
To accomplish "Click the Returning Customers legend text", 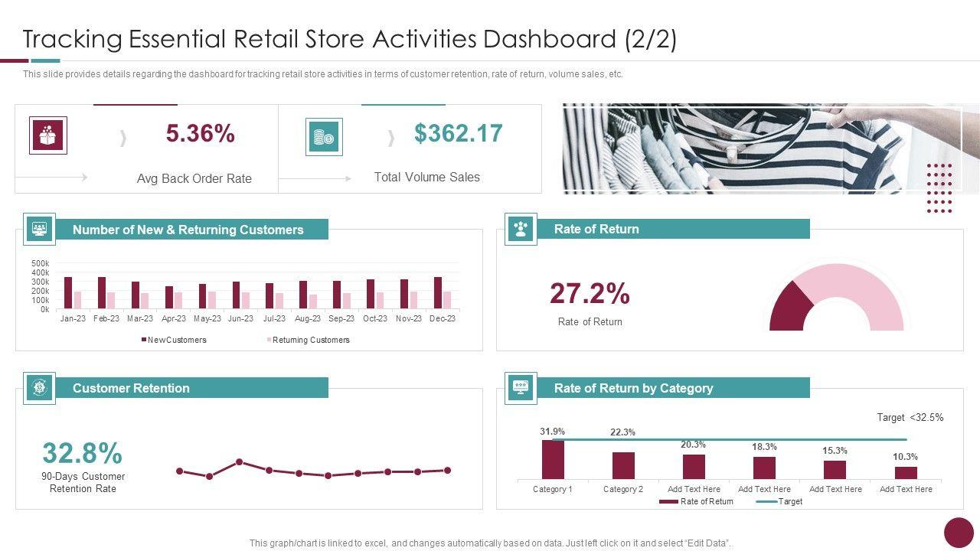I will click(311, 340).
